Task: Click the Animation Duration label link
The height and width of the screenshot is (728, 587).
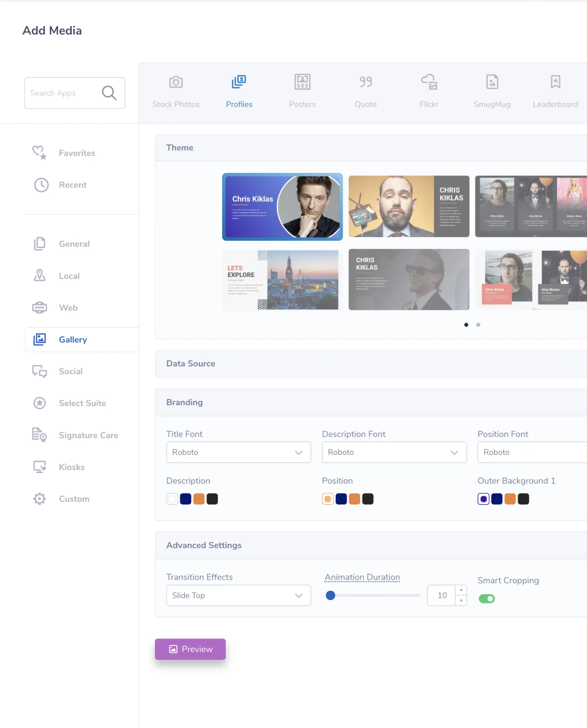Action: click(x=362, y=577)
